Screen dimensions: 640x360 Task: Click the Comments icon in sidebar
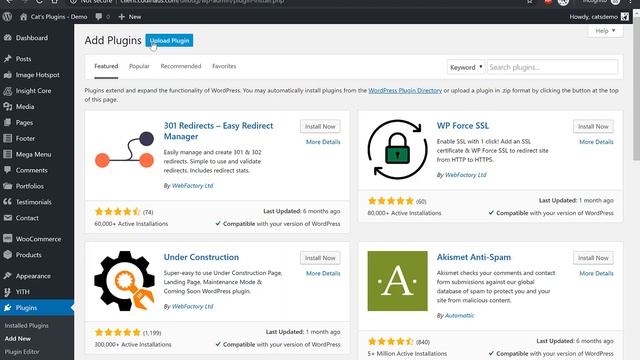pyautogui.click(x=8, y=170)
